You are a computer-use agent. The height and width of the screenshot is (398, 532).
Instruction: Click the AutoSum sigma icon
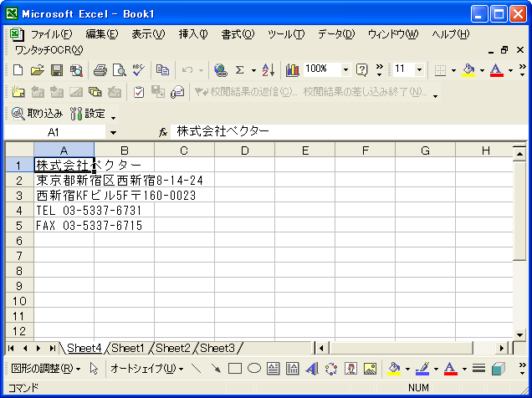pyautogui.click(x=240, y=70)
